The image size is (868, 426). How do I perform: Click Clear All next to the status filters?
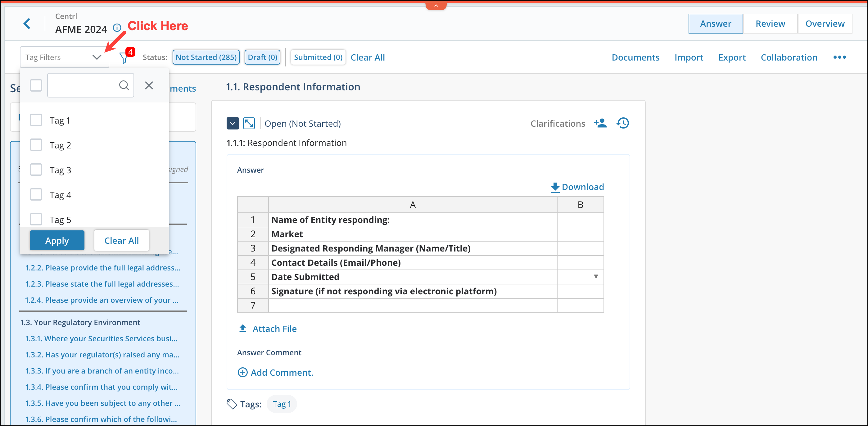(367, 57)
